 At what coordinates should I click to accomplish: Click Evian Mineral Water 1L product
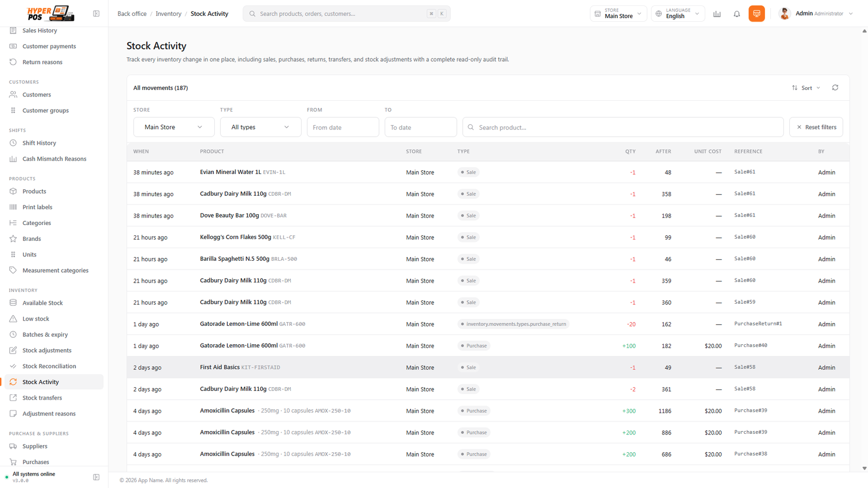(230, 172)
